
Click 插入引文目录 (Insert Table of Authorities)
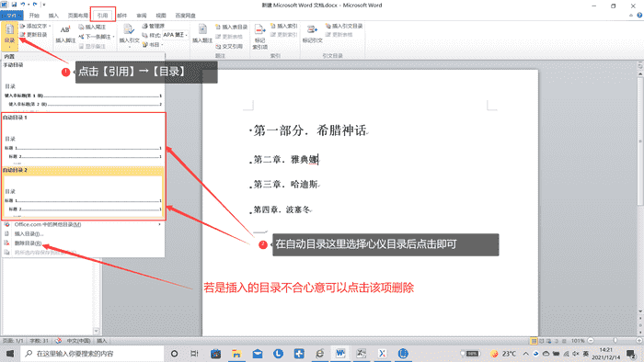tap(344, 26)
